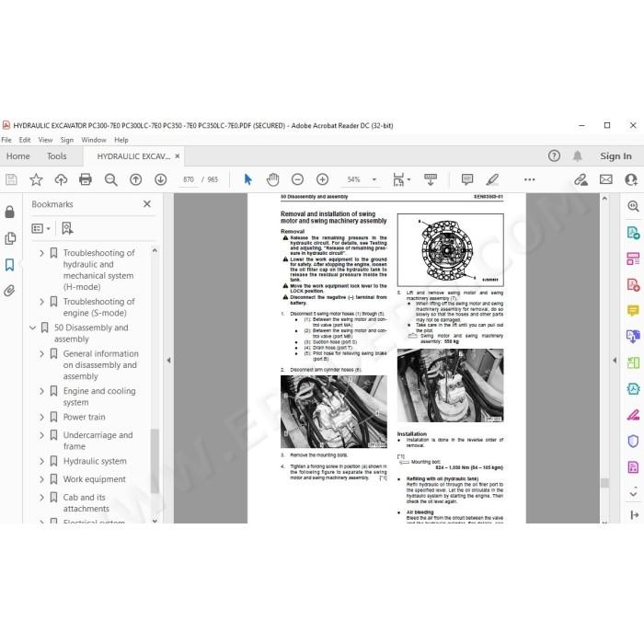644x644 pixels.
Task: Expand Troubleshooting of engine (S-mode) bookmark
Action: point(41,302)
